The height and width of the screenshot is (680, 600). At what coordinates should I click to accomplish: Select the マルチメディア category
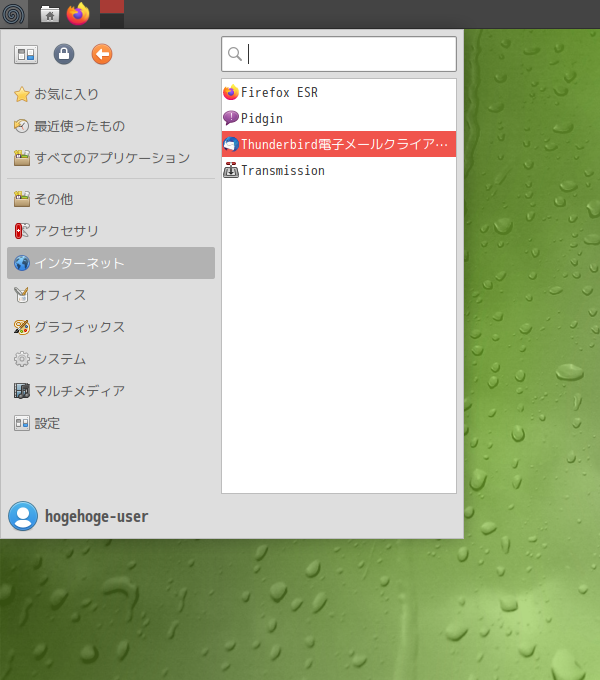(111, 392)
